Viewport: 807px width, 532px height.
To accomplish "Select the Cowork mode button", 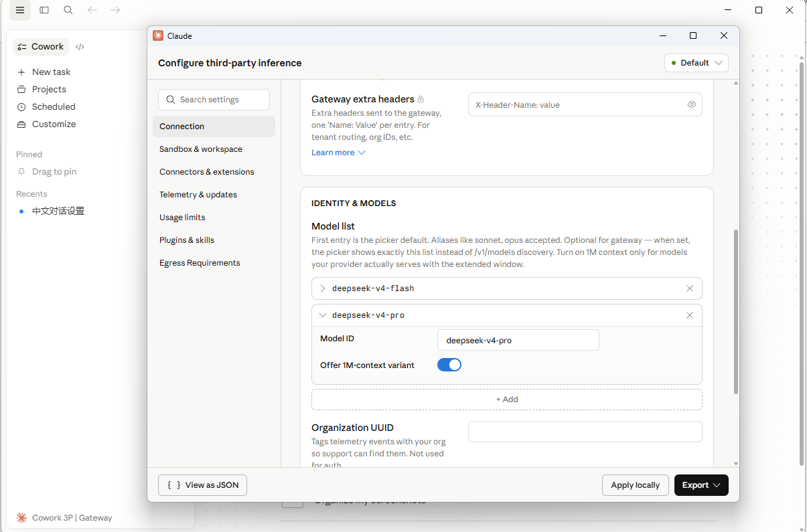I will coord(41,47).
